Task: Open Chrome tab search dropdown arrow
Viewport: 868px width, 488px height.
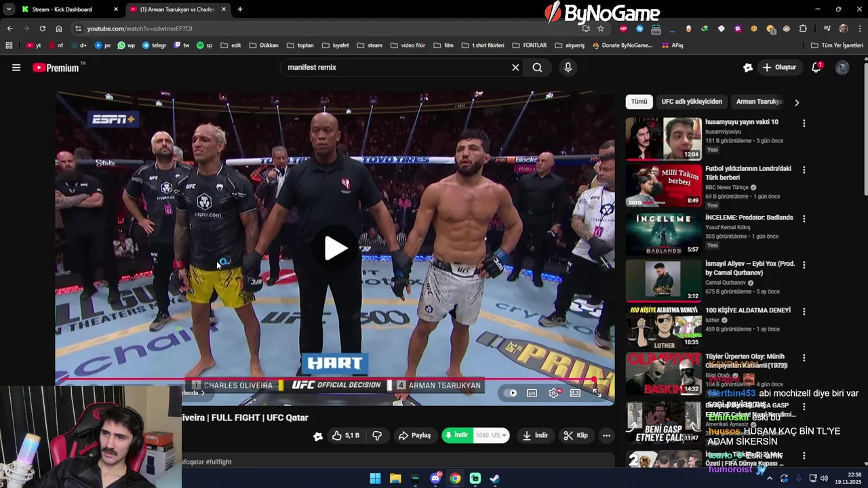Action: pos(9,9)
